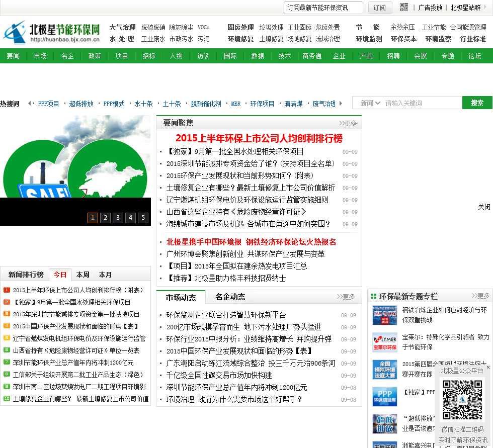
Task: Open the 超低排放 topic thumbnail
Action: tap(384, 423)
